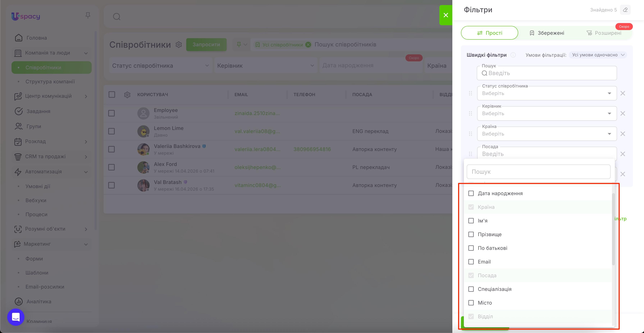Open Статус співробітника dropdown above table
Screen dimensions: 644x333
[x=161, y=66]
